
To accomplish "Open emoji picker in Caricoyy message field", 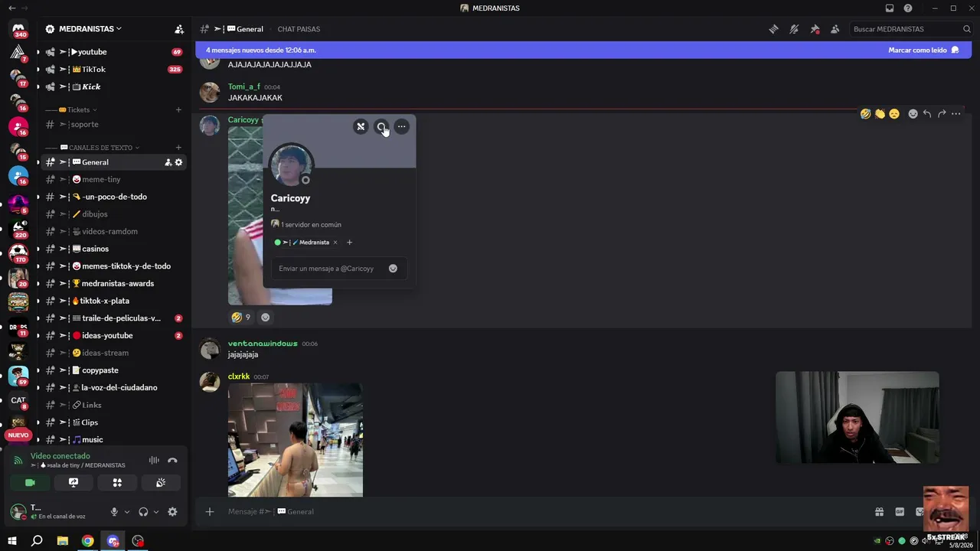I will (x=393, y=269).
